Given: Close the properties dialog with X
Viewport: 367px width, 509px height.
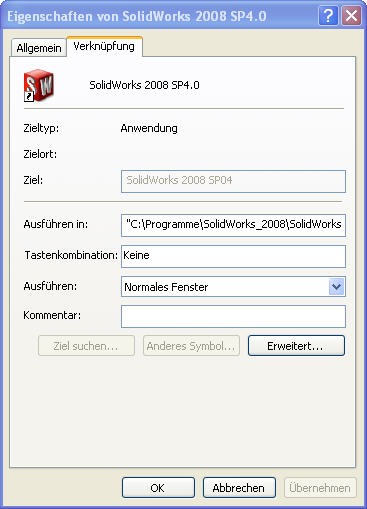Looking at the screenshot, I should tap(351, 15).
